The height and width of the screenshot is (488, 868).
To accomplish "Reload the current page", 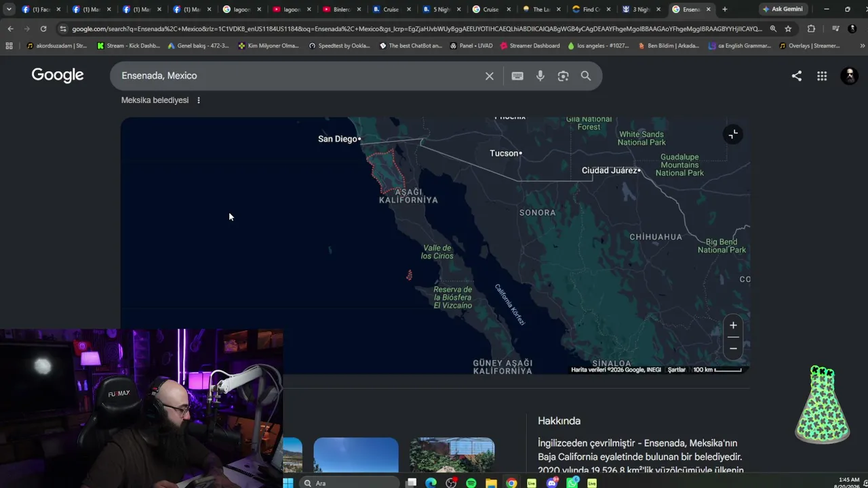I will pyautogui.click(x=43, y=29).
